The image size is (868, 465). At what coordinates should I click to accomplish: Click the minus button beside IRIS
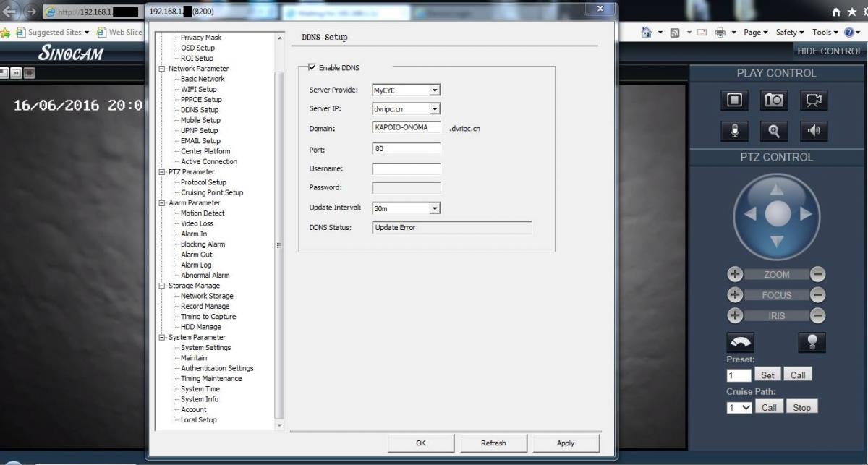click(818, 316)
